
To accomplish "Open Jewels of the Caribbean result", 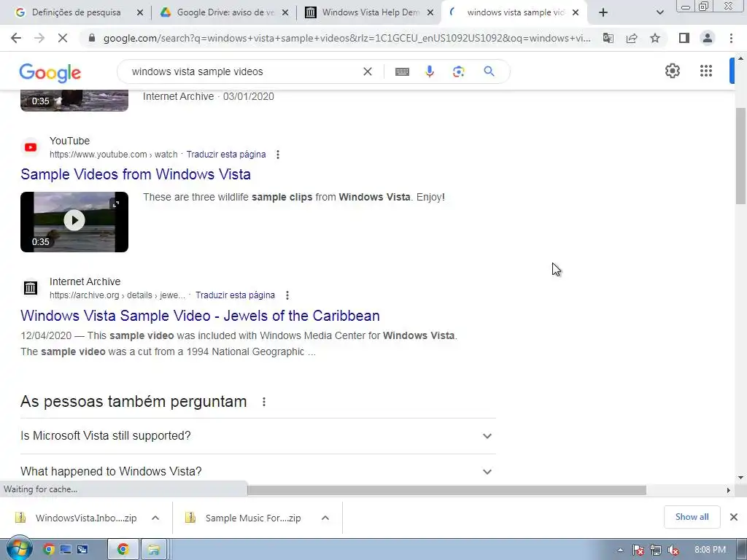I will 200,316.
